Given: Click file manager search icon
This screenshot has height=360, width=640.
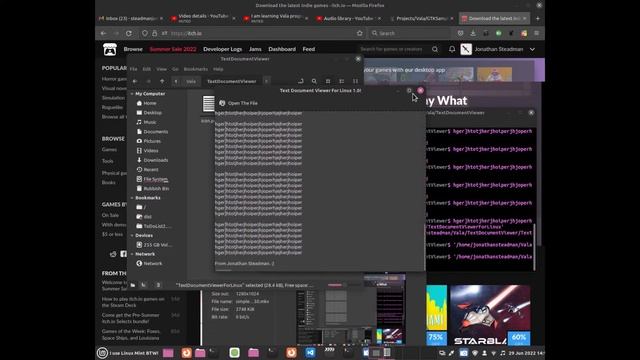Looking at the screenshot, I should tap(314, 81).
